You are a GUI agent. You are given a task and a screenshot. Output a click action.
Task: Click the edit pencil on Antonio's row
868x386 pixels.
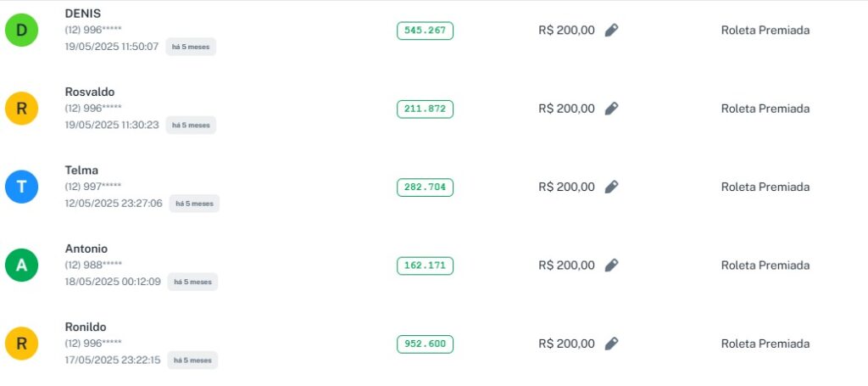coord(611,266)
